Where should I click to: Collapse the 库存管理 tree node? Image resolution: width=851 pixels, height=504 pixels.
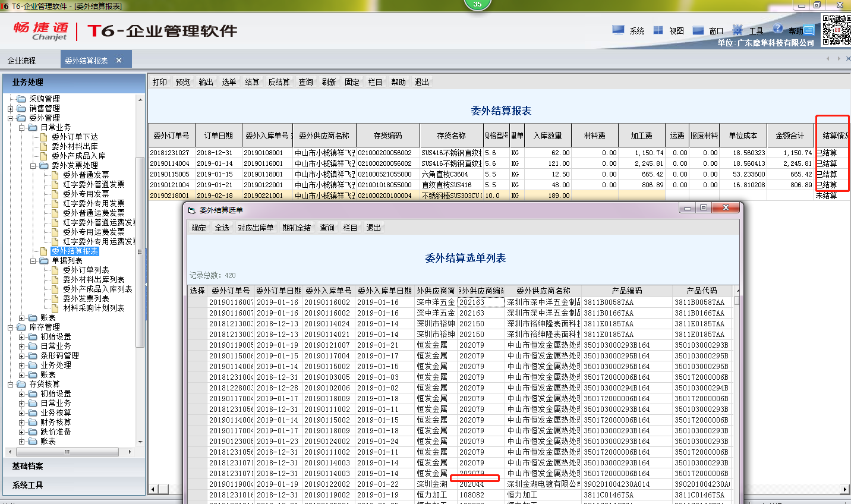10,327
